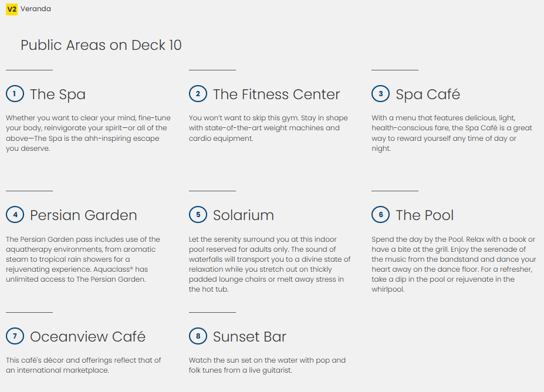The width and height of the screenshot is (544, 392).
Task: Select the Solarium heading
Action: pyautogui.click(x=243, y=215)
